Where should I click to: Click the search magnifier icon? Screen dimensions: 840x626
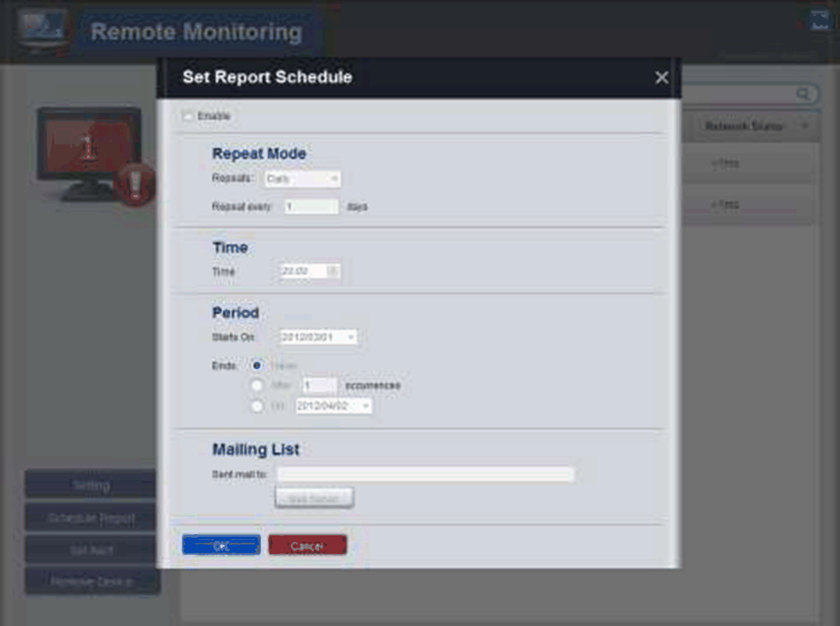803,94
